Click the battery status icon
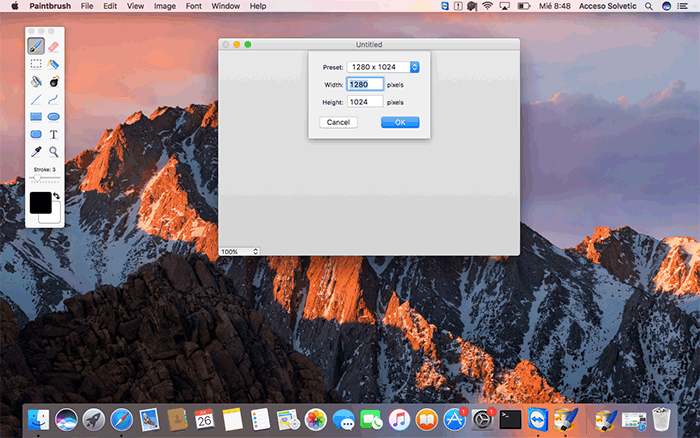 click(523, 6)
